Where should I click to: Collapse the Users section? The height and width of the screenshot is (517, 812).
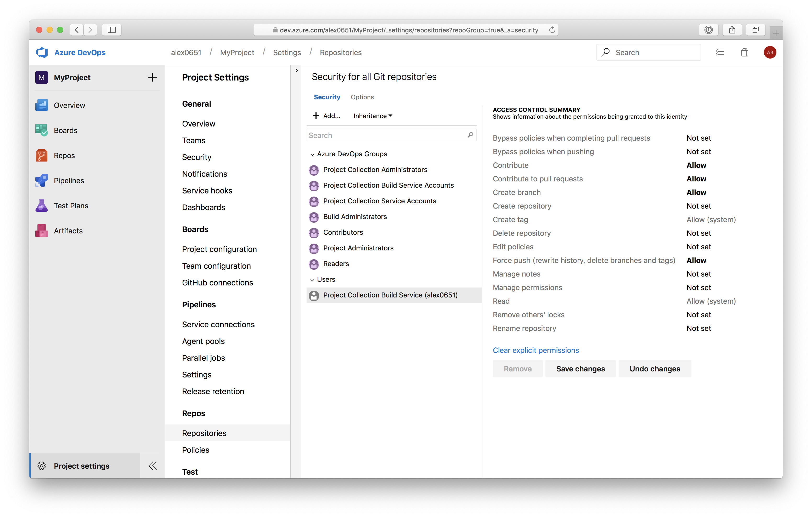pos(312,280)
